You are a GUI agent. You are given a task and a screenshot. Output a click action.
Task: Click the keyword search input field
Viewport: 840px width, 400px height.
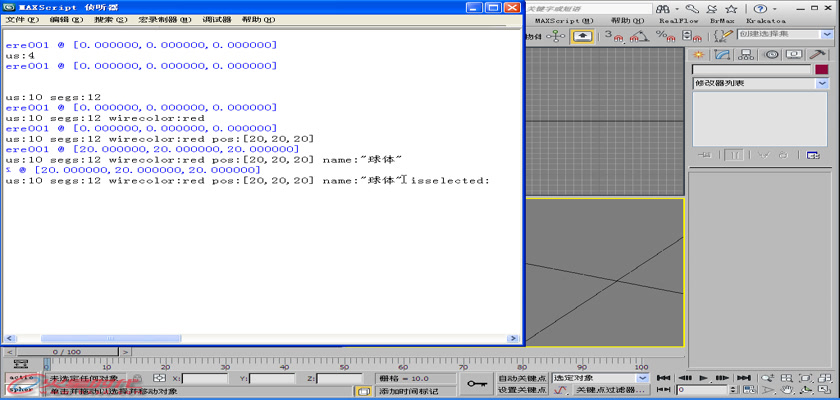pyautogui.click(x=588, y=9)
